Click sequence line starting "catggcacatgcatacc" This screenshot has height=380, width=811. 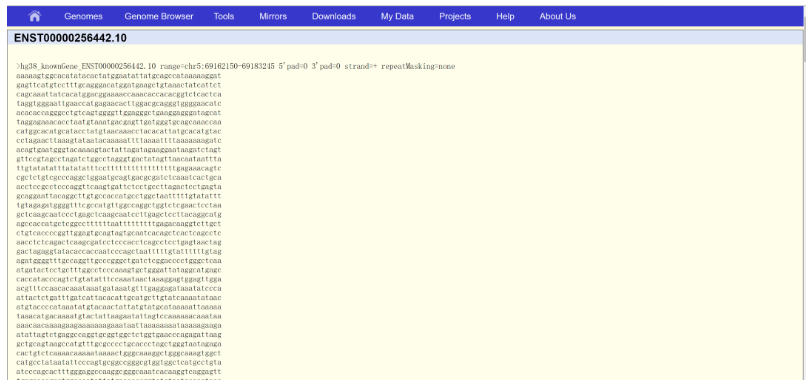tap(119, 131)
